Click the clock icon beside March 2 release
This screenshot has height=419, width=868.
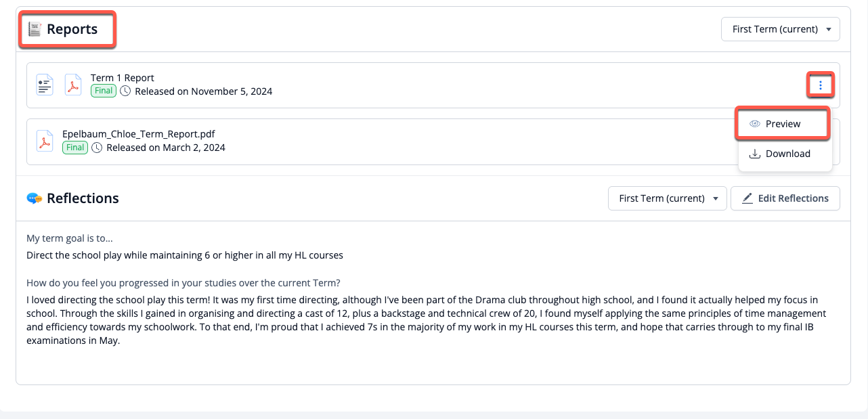click(97, 148)
